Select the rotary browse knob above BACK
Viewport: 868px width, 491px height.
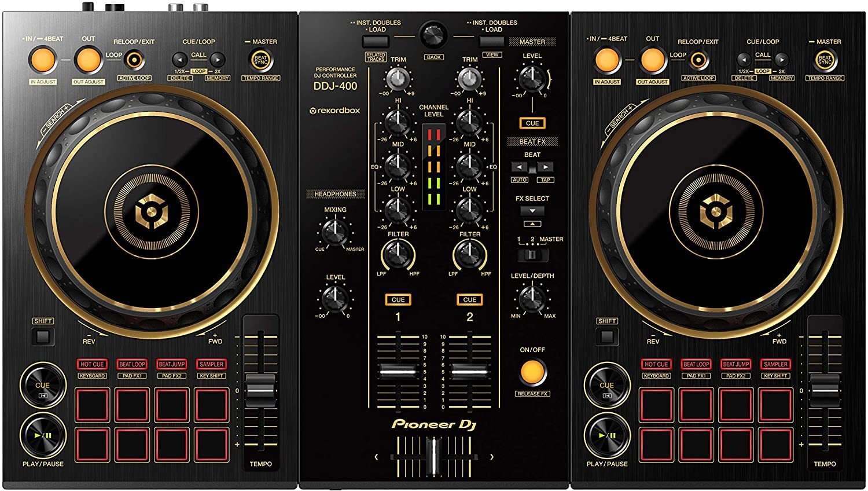pyautogui.click(x=433, y=34)
